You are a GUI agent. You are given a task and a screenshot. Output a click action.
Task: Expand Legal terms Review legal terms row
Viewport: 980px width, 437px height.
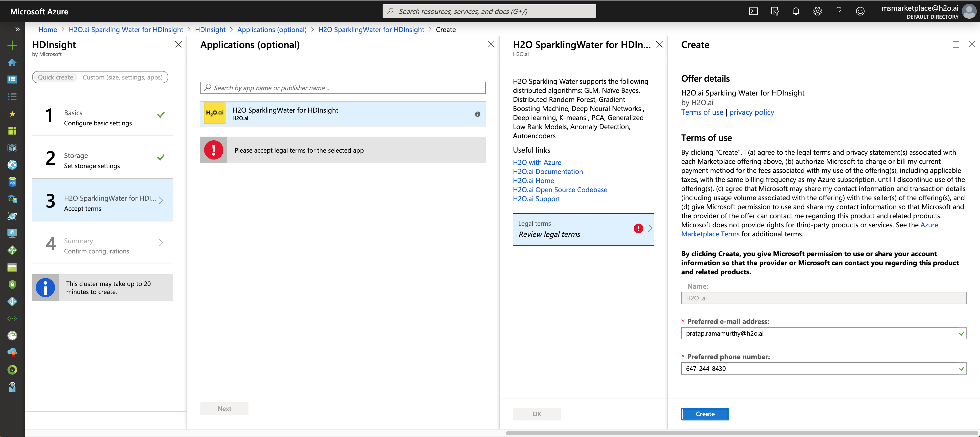tap(583, 229)
